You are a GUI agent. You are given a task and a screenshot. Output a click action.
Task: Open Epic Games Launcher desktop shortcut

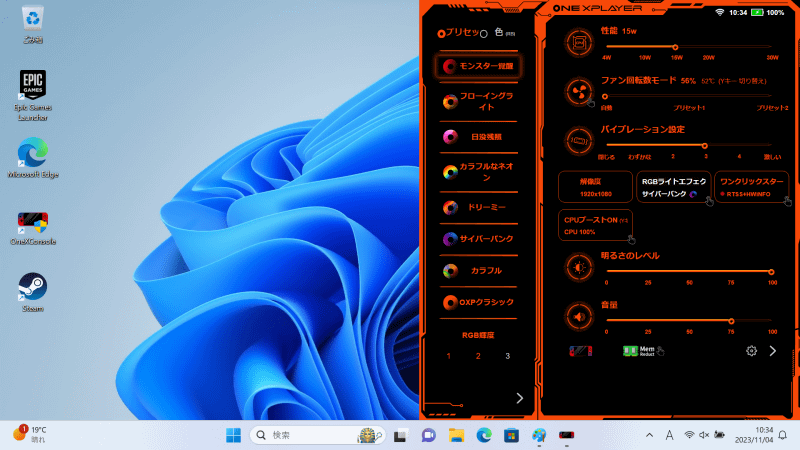(33, 95)
